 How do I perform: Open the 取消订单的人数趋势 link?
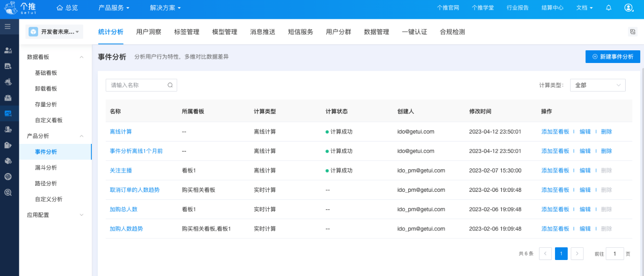pos(135,190)
